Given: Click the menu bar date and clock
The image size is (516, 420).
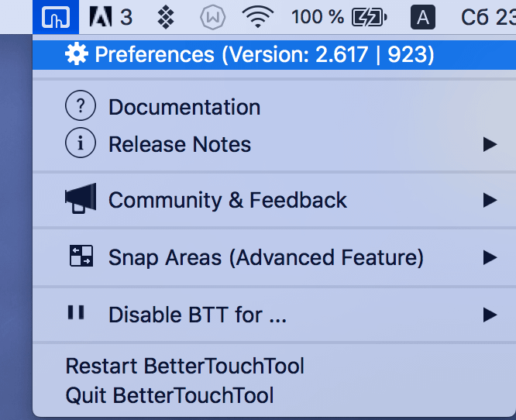Looking at the screenshot, I should (x=487, y=16).
